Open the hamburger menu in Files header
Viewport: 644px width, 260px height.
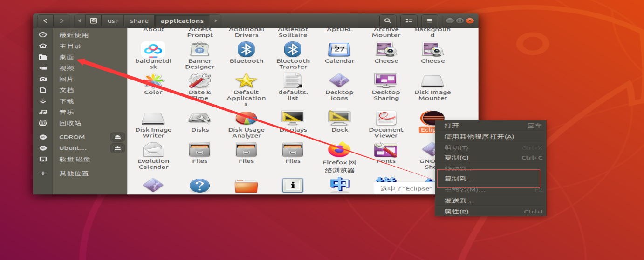(430, 20)
